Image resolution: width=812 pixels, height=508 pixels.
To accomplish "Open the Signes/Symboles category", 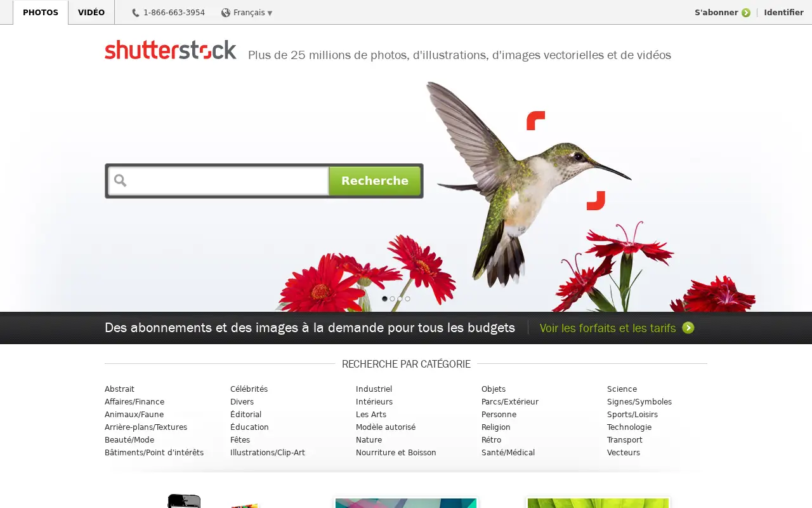I will (639, 402).
